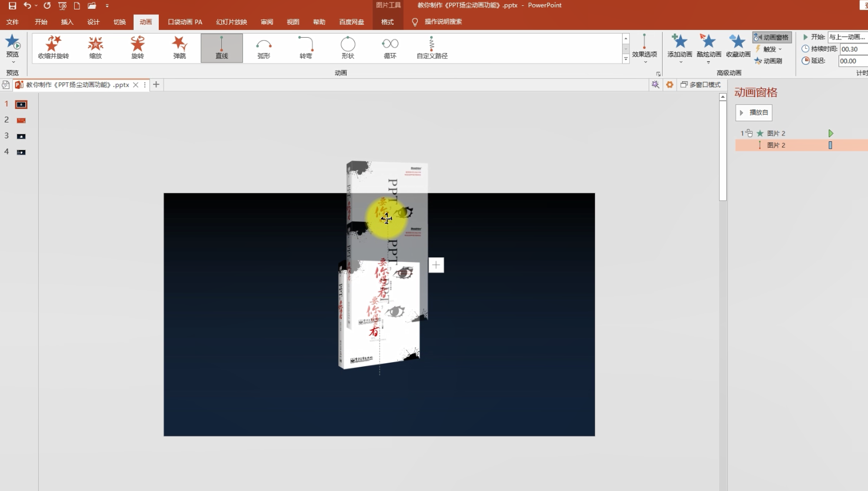Select slide 2 thumbnail
The width and height of the screenshot is (868, 491).
coord(21,120)
